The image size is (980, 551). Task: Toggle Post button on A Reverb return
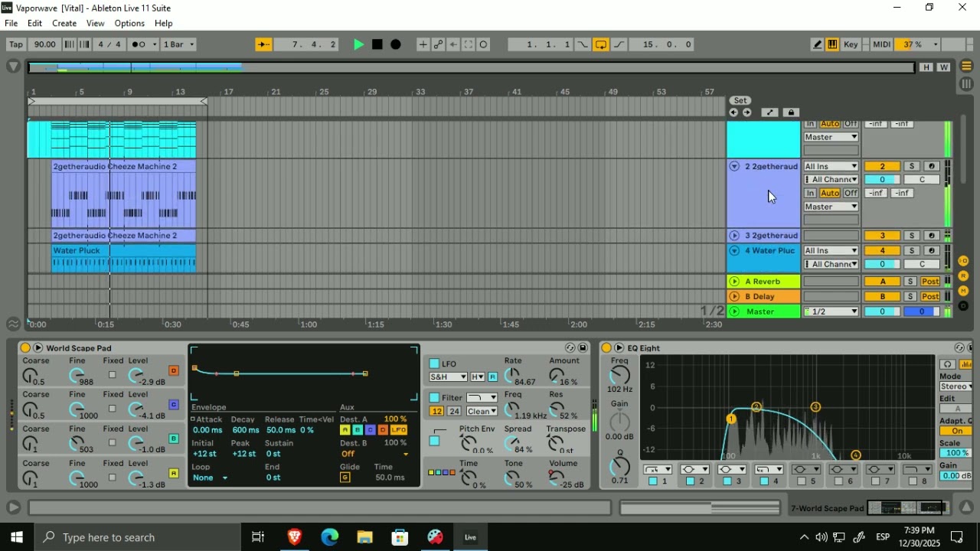pos(930,281)
